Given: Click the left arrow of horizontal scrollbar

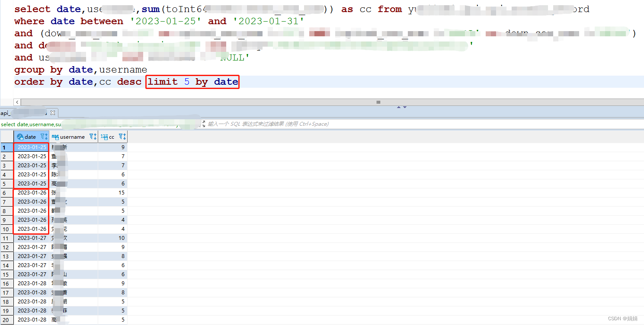Looking at the screenshot, I should coord(17,102).
